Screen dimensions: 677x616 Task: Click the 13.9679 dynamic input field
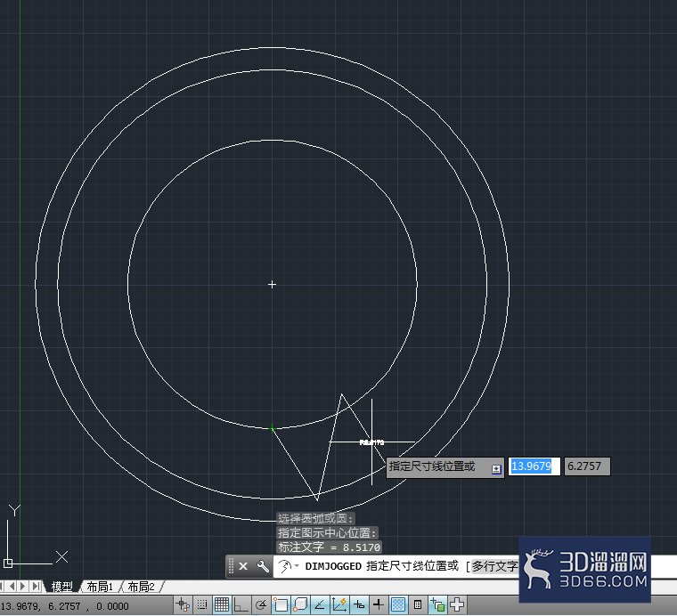coord(534,466)
